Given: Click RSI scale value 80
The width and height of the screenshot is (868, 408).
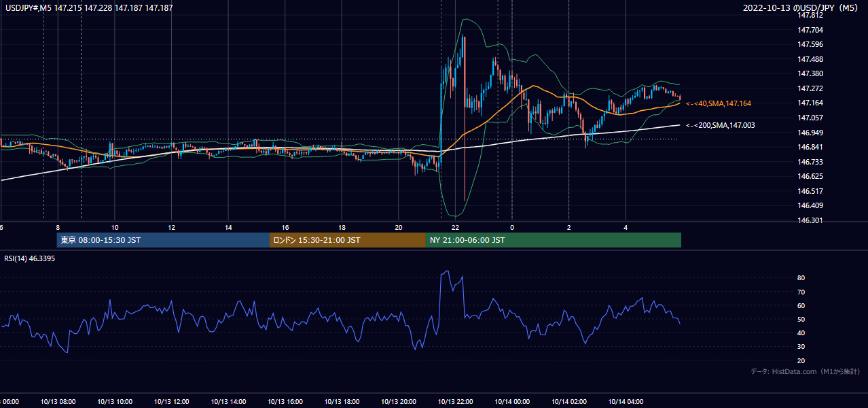Looking at the screenshot, I should (801, 278).
